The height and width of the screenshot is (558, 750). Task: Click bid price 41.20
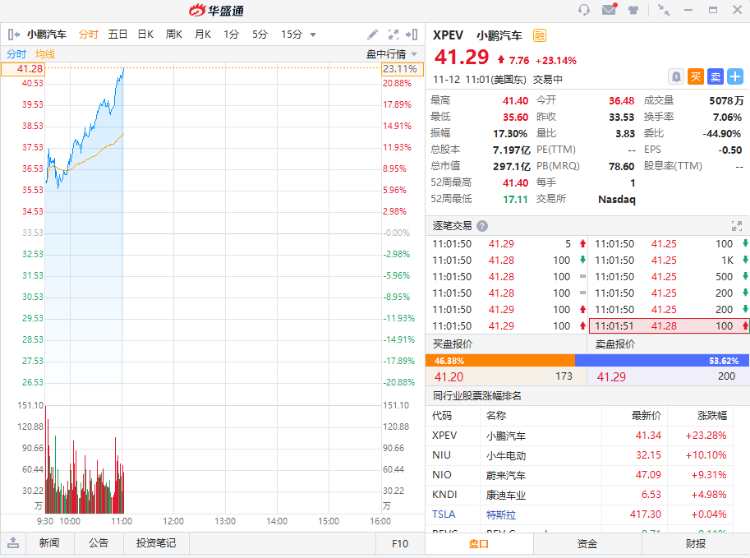449,377
